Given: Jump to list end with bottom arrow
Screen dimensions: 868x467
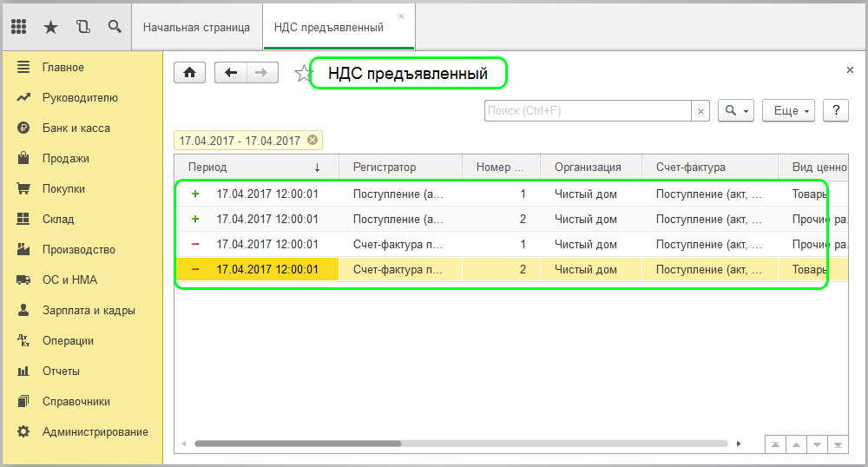Looking at the screenshot, I should coord(838,444).
